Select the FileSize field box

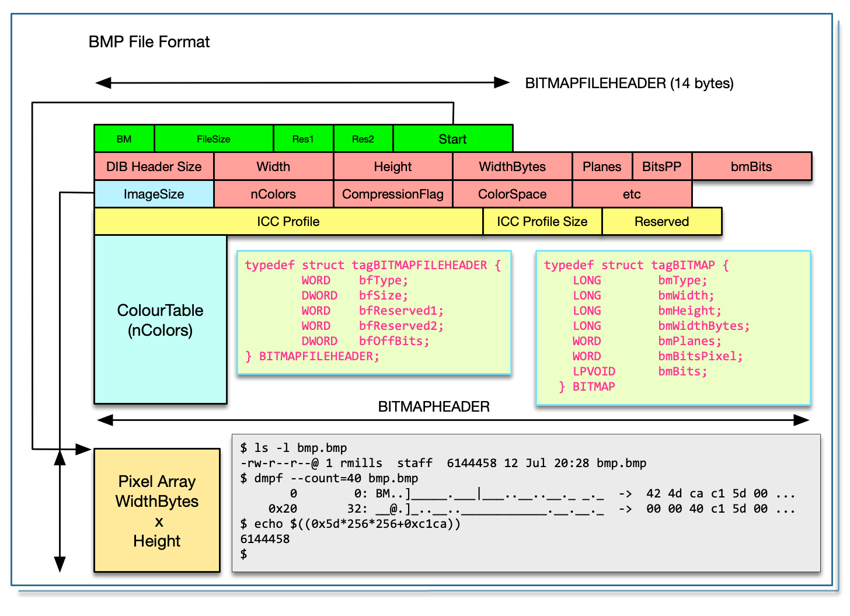214,139
